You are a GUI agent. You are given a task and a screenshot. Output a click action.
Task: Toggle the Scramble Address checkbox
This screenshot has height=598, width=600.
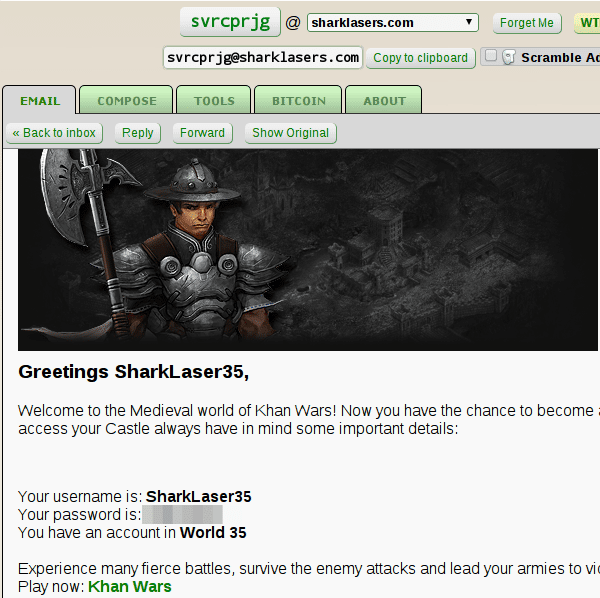point(491,56)
